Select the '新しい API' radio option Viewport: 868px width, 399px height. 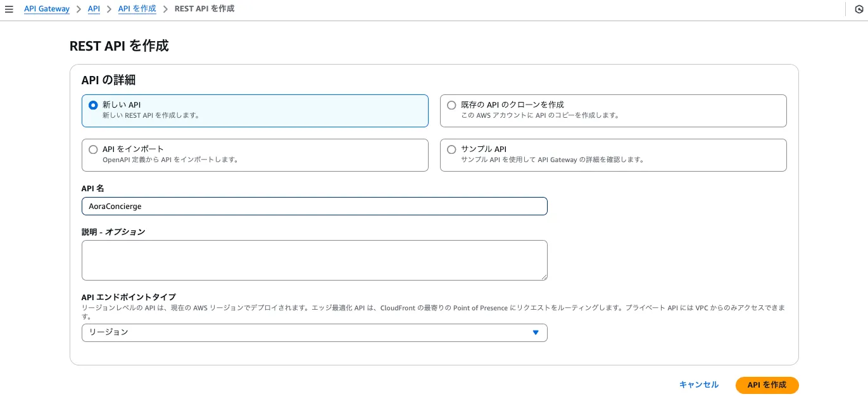(x=93, y=105)
